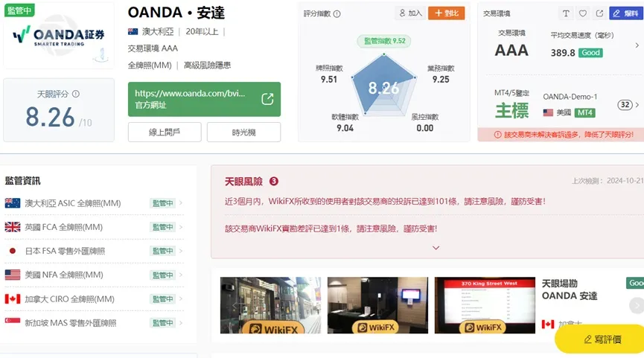Click the next arrow on survey carousel

tap(637, 305)
